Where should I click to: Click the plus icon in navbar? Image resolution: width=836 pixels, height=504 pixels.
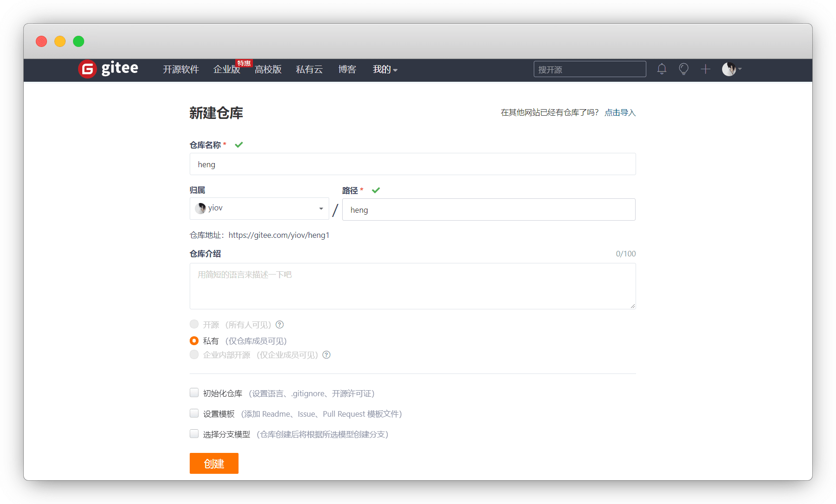coord(705,69)
